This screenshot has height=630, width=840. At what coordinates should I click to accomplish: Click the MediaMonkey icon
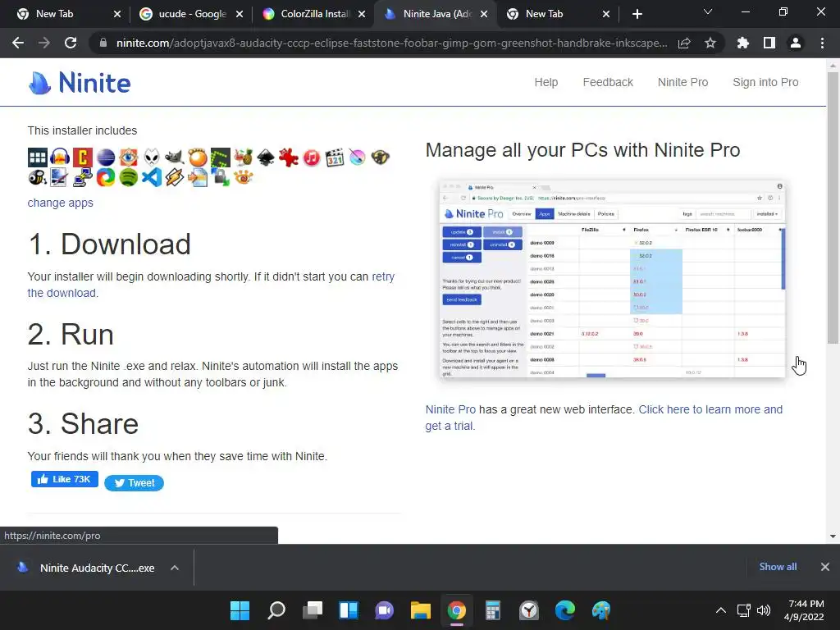(381, 157)
